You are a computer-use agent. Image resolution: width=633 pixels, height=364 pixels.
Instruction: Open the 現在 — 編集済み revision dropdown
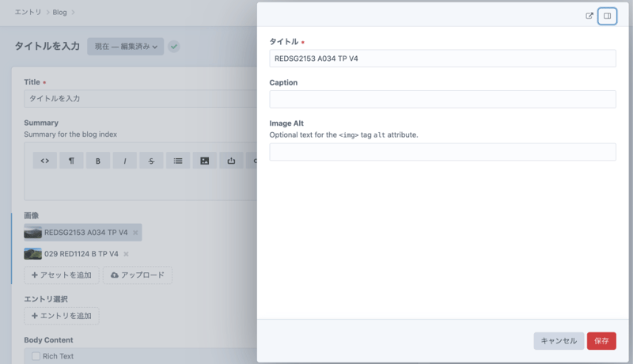pos(126,47)
